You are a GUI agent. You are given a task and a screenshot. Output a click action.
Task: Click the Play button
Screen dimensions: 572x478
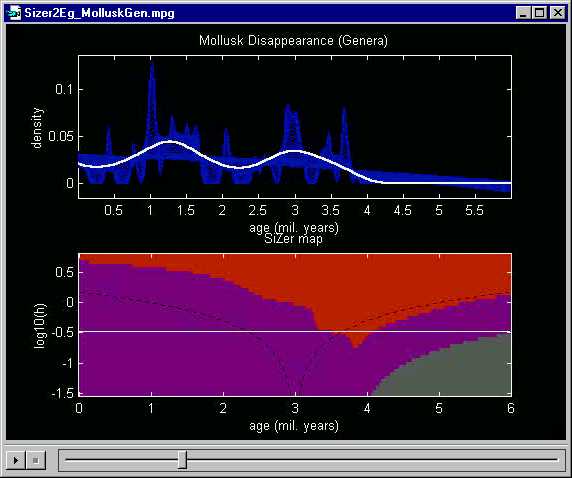pos(16,460)
